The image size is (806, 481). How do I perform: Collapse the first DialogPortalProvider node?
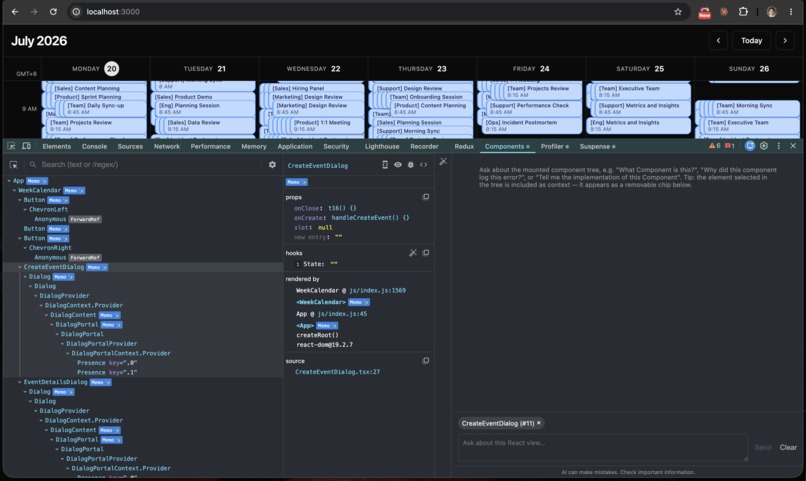pyautogui.click(x=63, y=344)
